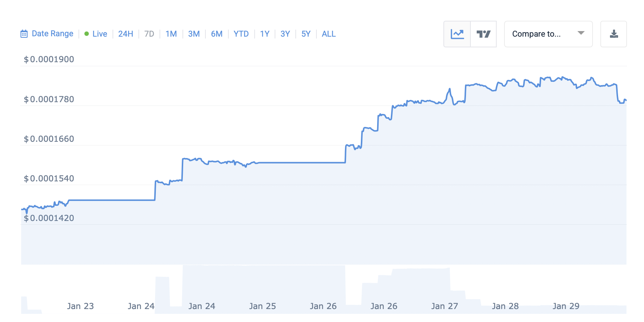Open the Compare to dropdown
The image size is (644, 322).
coord(536,34)
